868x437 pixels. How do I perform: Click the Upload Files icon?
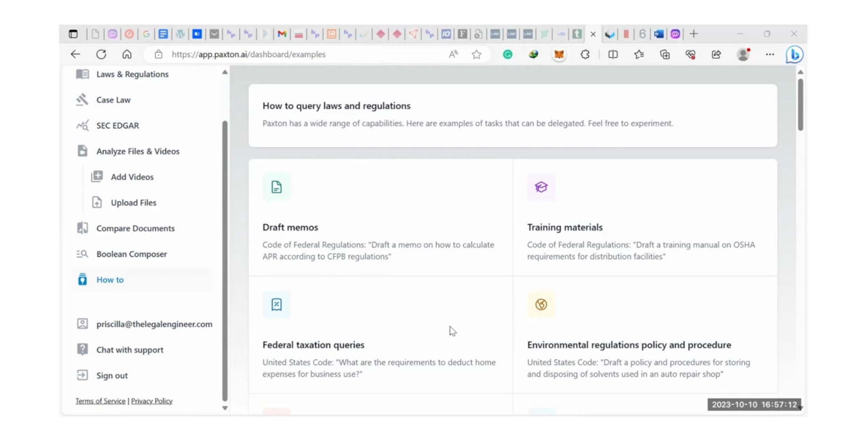[x=97, y=202]
